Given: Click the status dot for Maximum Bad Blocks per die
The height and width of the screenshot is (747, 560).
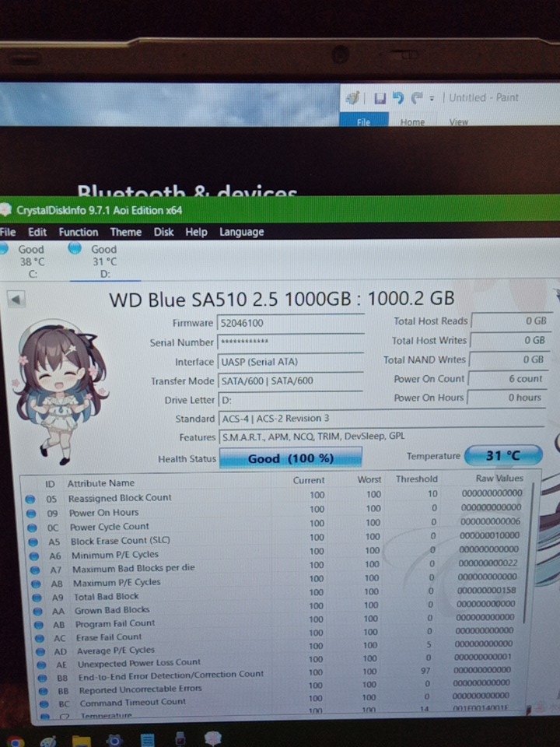Looking at the screenshot, I should coord(35,570).
